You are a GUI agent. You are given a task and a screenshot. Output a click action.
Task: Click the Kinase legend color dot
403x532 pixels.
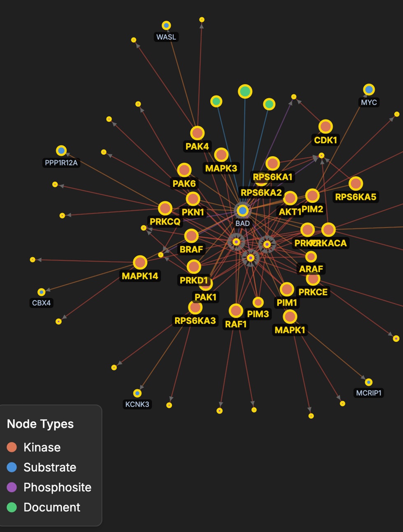pyautogui.click(x=12, y=447)
